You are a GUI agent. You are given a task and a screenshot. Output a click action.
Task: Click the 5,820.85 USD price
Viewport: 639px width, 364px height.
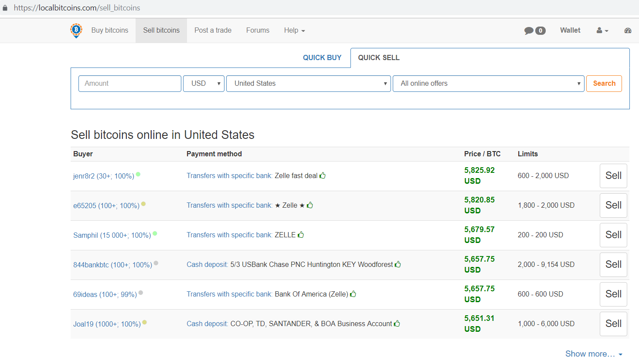[x=479, y=205]
